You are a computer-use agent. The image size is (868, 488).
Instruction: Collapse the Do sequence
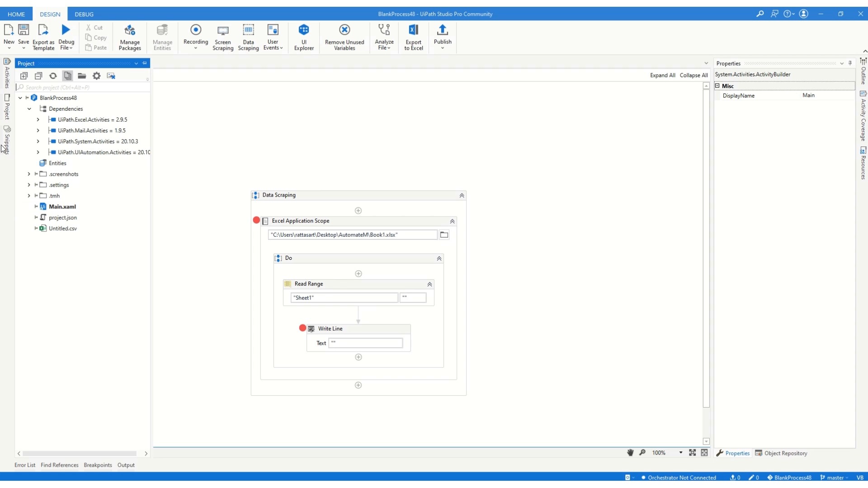tap(439, 258)
